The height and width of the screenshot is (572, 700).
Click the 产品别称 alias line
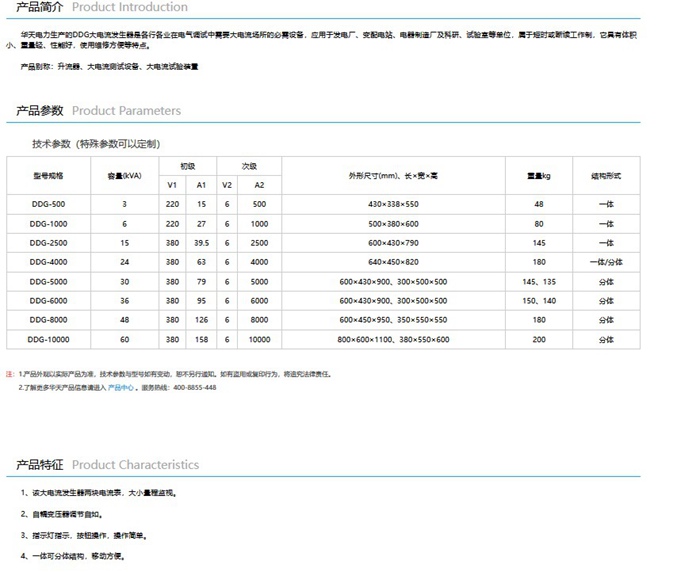[109, 67]
